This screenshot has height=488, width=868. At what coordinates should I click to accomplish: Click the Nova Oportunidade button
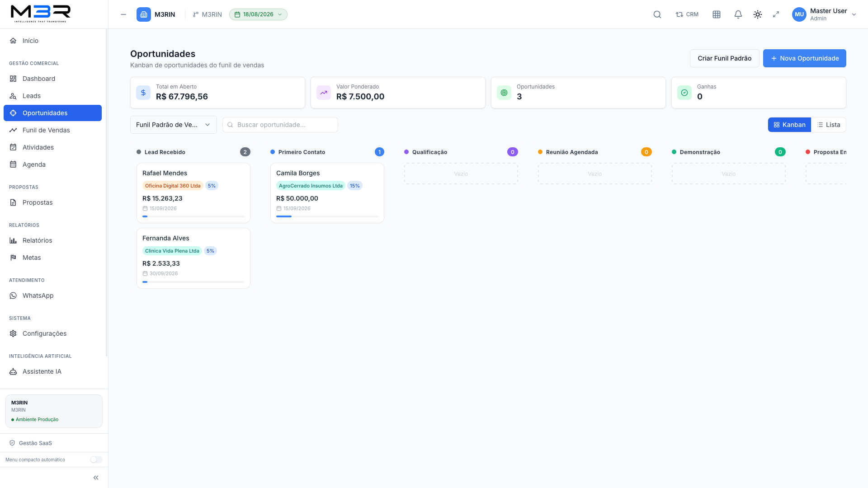(805, 58)
